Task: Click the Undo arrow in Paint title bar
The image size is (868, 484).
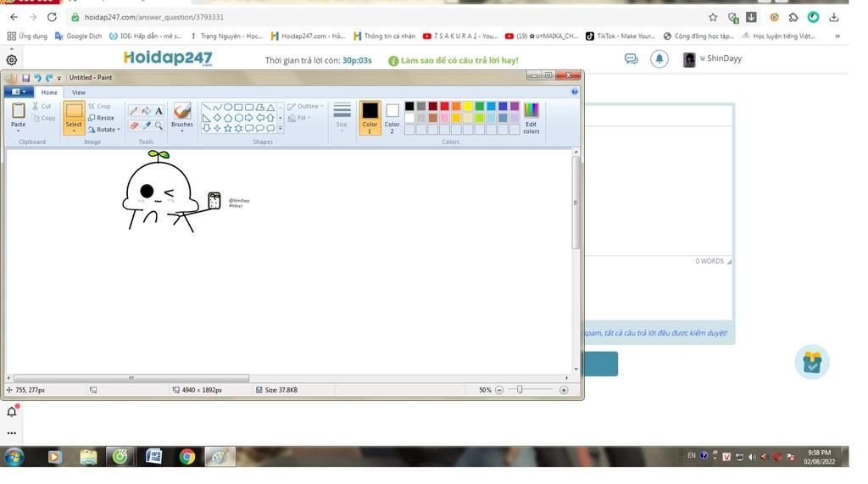Action: [x=37, y=77]
